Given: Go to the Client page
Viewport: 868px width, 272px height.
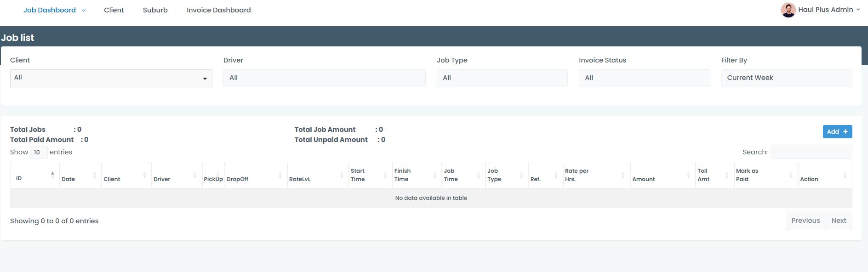Looking at the screenshot, I should coord(114,10).
